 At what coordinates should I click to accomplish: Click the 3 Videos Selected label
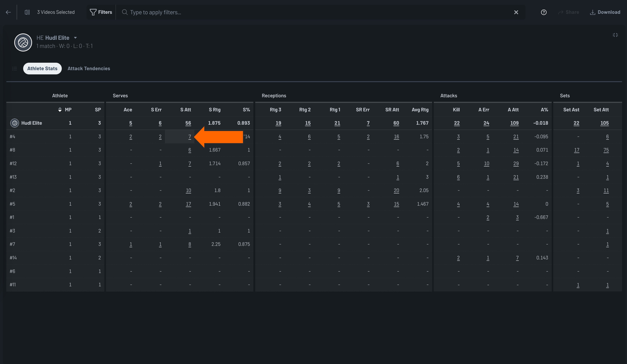(56, 12)
